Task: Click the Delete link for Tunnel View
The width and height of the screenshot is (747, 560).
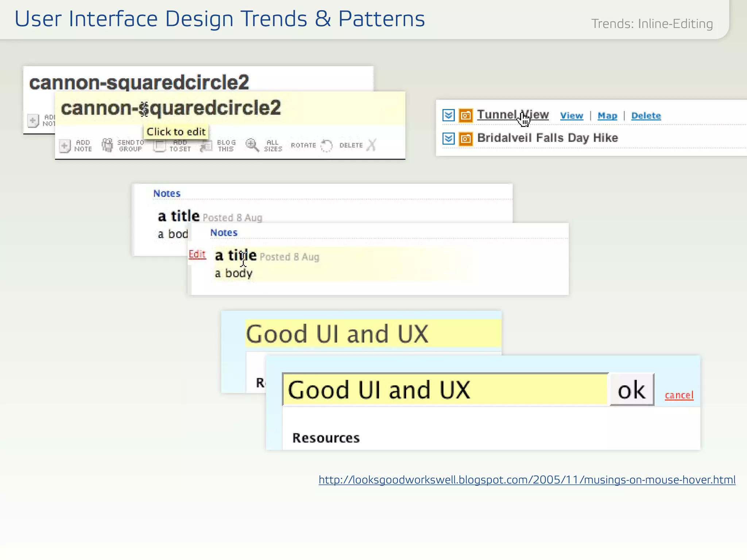Action: tap(646, 116)
